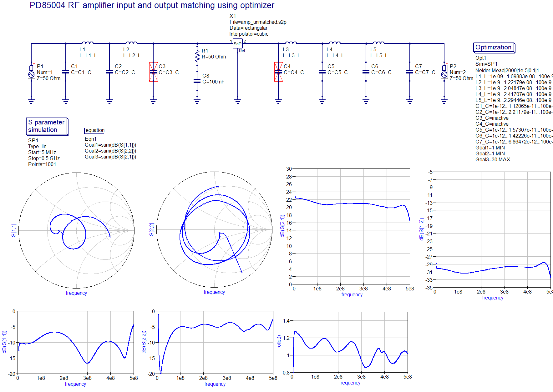Click the Optimization block box

pos(494,48)
